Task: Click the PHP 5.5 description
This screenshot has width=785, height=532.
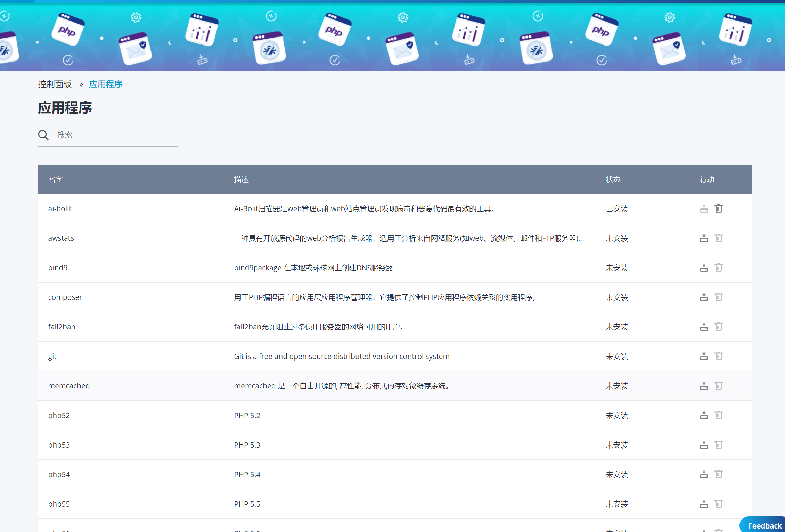Action: (x=247, y=504)
